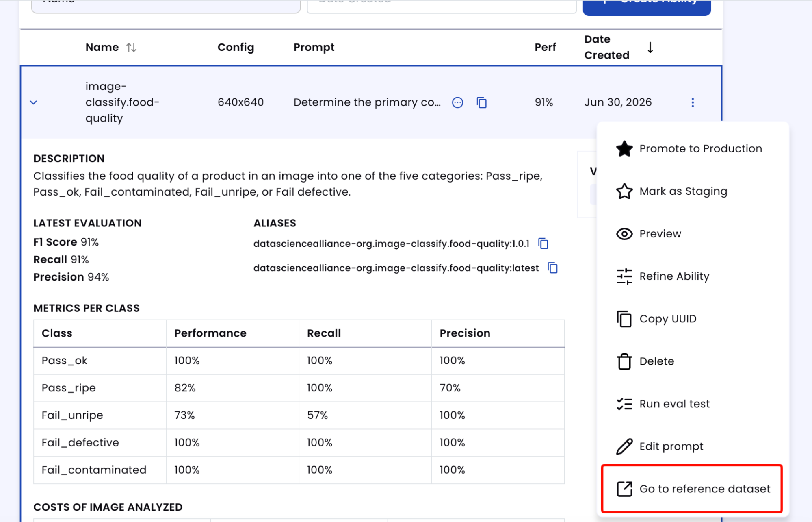The width and height of the screenshot is (812, 522).
Task: Click alias ending in food-quality:latest
Action: click(396, 268)
